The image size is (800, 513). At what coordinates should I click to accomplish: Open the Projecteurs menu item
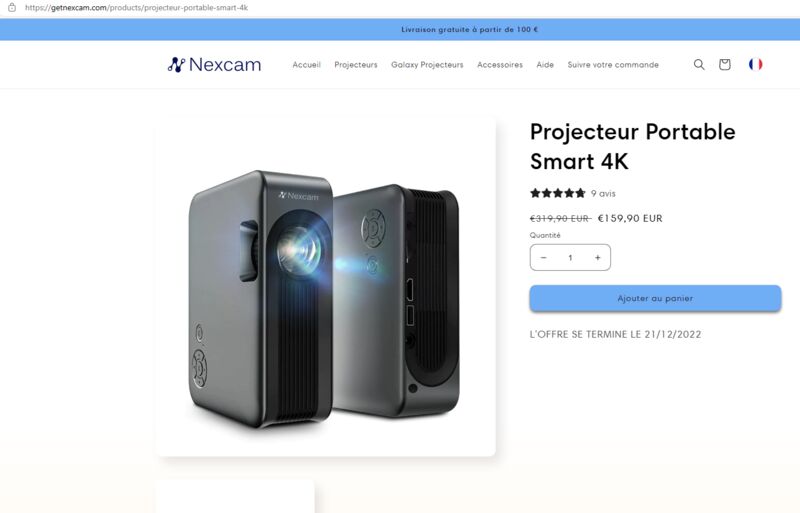point(356,65)
